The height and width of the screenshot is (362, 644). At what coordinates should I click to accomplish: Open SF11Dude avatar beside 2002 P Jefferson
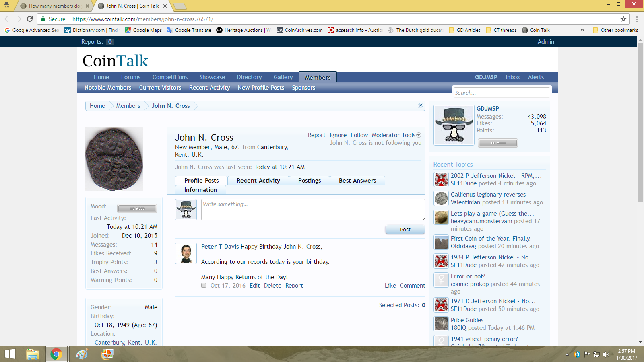(x=441, y=179)
